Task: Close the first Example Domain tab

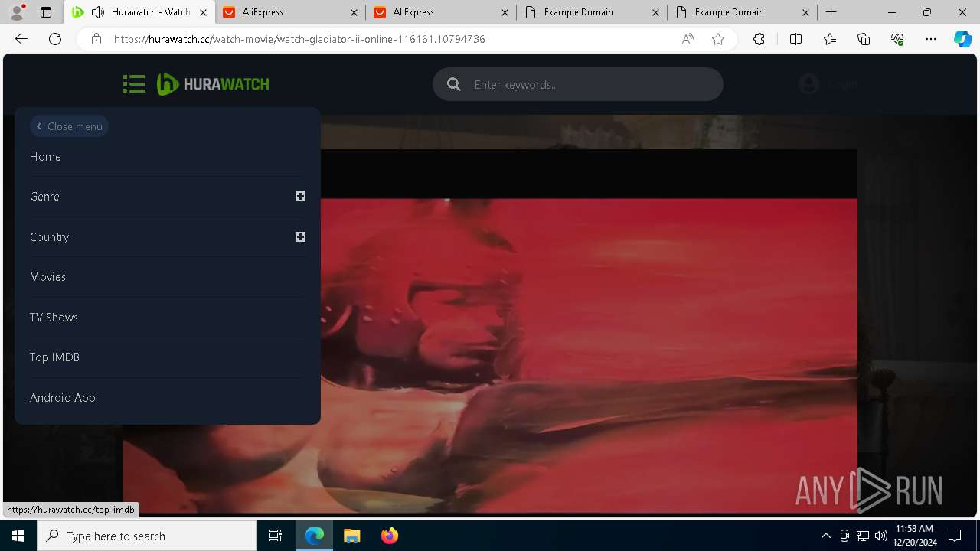Action: tap(655, 12)
